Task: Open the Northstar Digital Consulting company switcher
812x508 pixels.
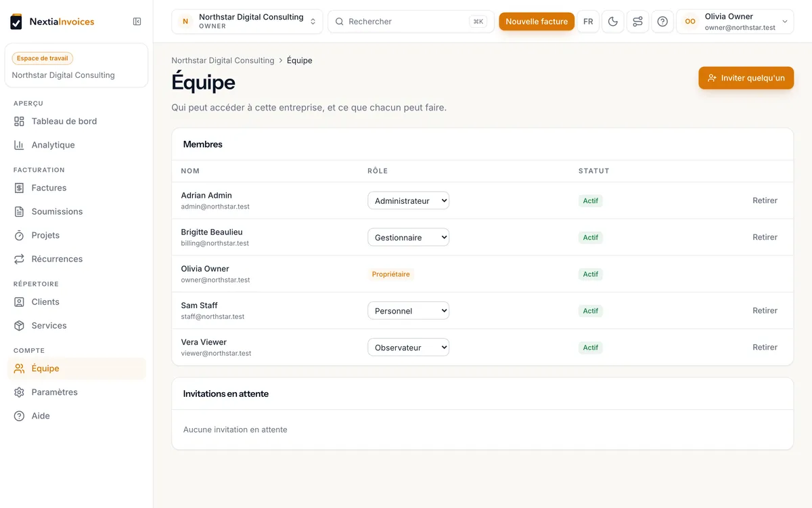Action: (x=247, y=22)
